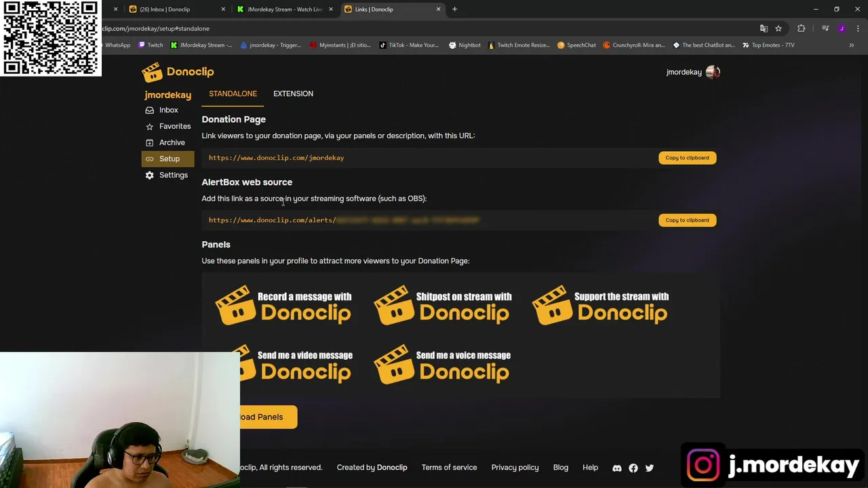Open Donoclip Discord icon in footer

click(616, 468)
